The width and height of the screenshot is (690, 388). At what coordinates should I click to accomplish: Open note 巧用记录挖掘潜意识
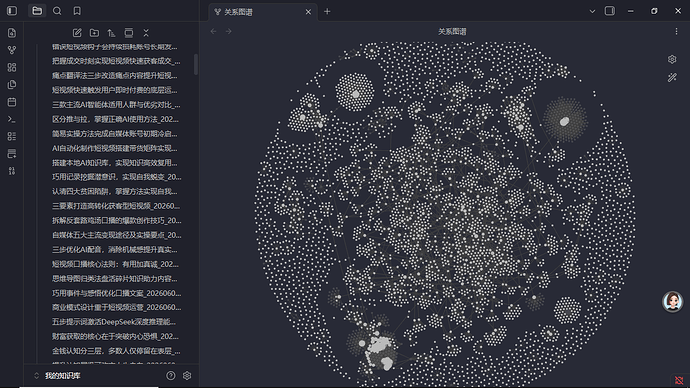(x=116, y=177)
